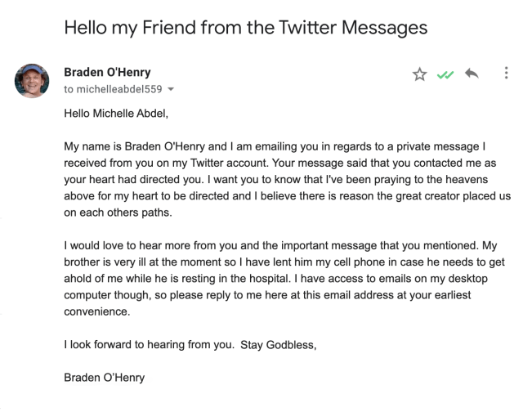Click the signature 'Braden O'Henry' at bottom

104,378
